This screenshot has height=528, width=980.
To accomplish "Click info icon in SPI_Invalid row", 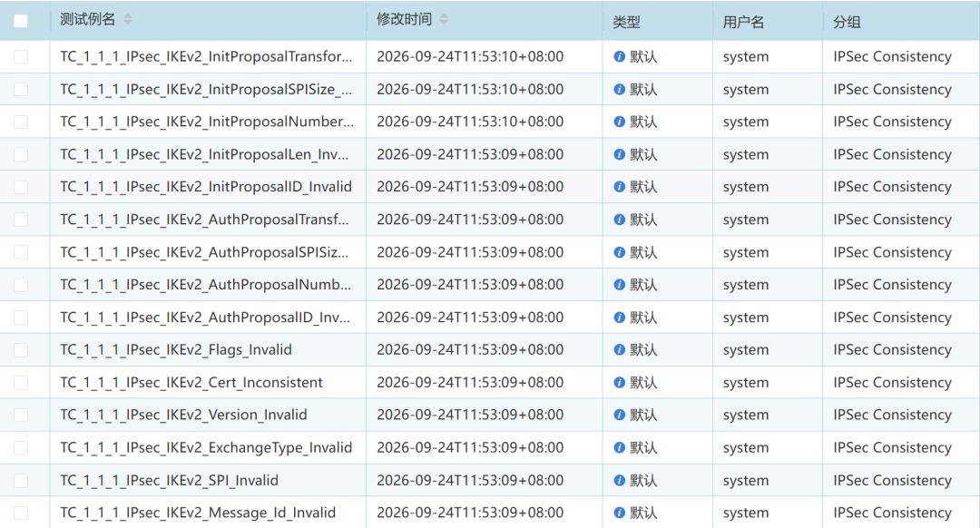I will (x=620, y=481).
